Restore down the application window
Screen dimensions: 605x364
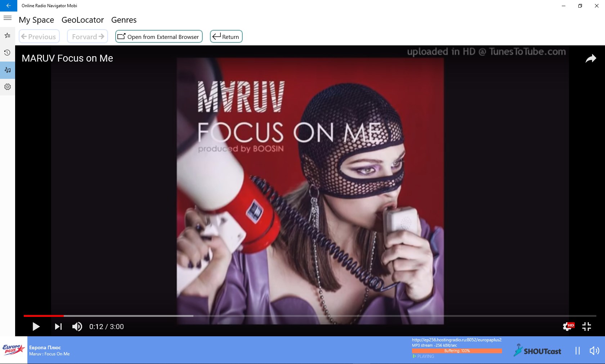click(580, 6)
